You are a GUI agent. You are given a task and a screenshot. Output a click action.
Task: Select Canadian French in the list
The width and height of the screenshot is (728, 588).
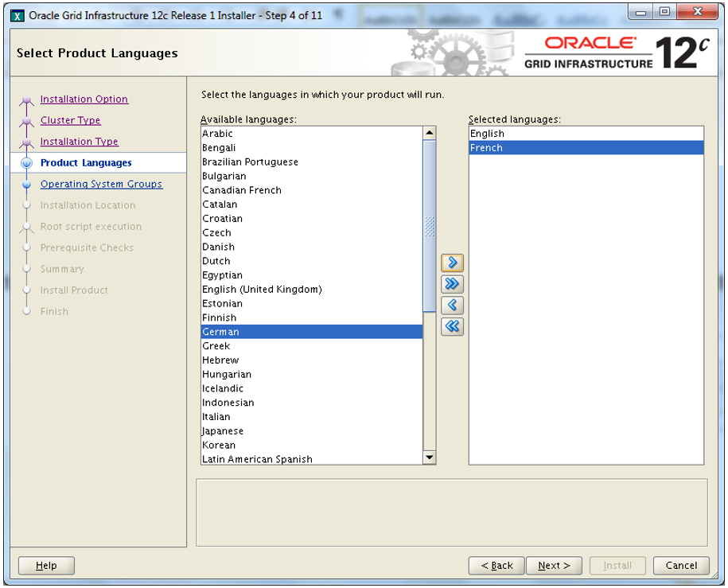pyautogui.click(x=312, y=190)
